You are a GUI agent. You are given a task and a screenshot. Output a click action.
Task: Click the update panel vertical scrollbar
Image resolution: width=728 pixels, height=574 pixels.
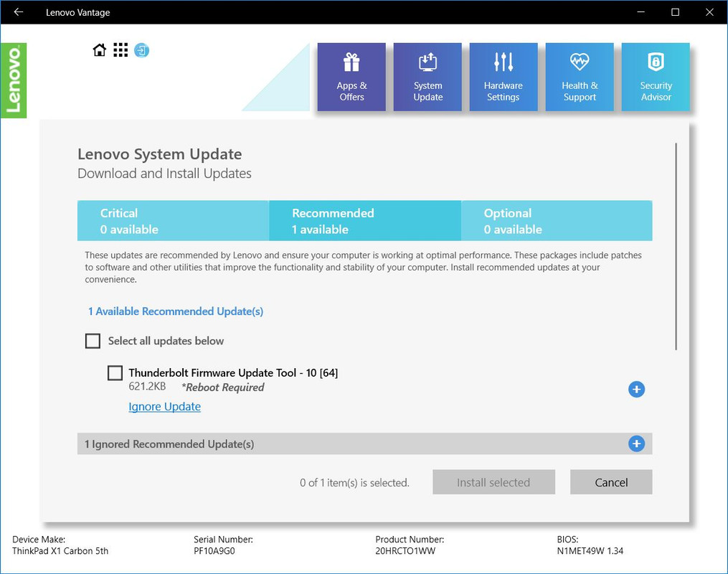point(676,246)
